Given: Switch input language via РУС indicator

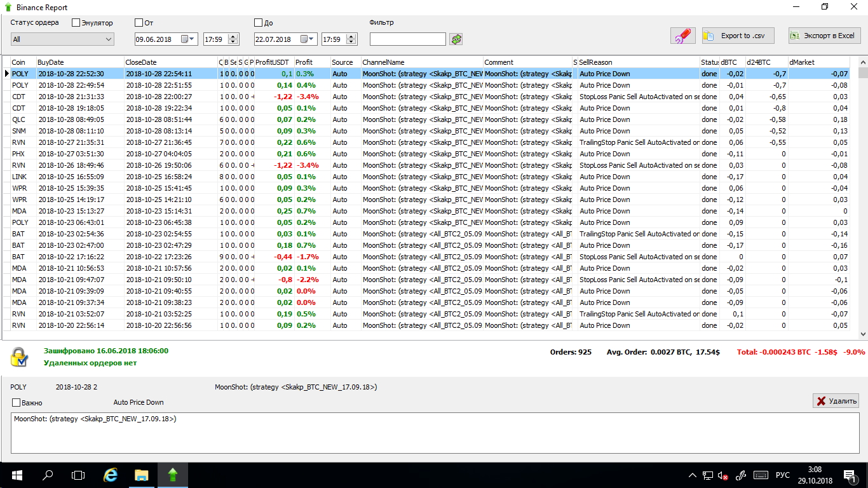Looking at the screenshot, I should 783,475.
